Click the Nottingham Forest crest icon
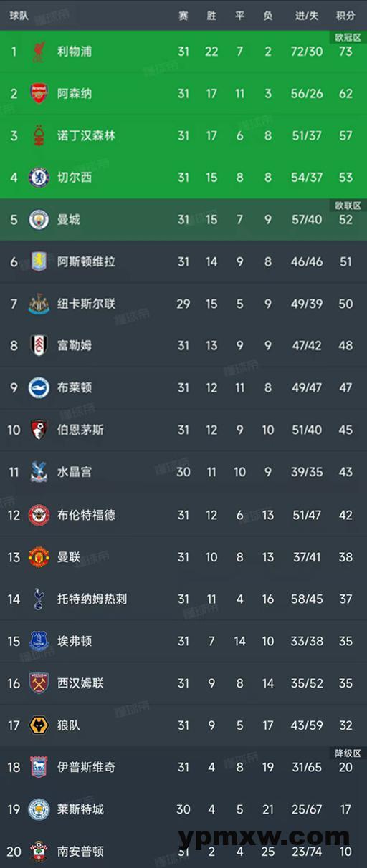Screen dimensions: 367x868 click(39, 135)
